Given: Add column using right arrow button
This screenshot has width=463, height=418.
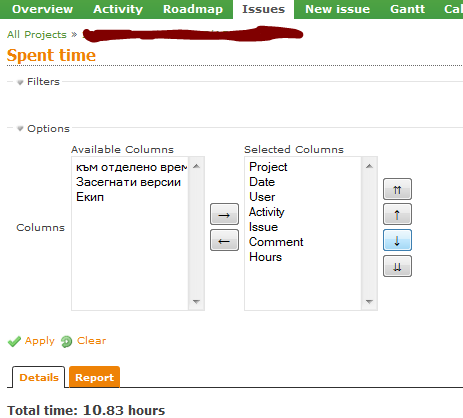Looking at the screenshot, I should point(224,214).
